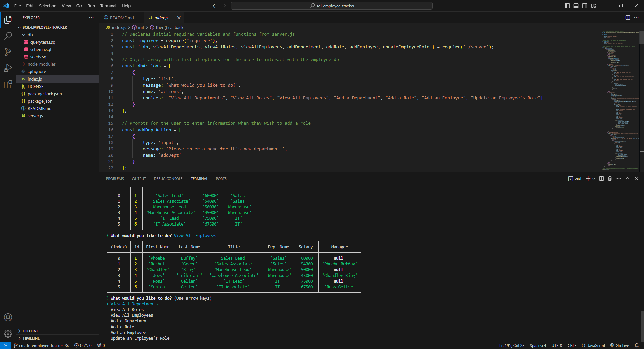Click the Ln 195, Col 23 position

click(x=512, y=345)
